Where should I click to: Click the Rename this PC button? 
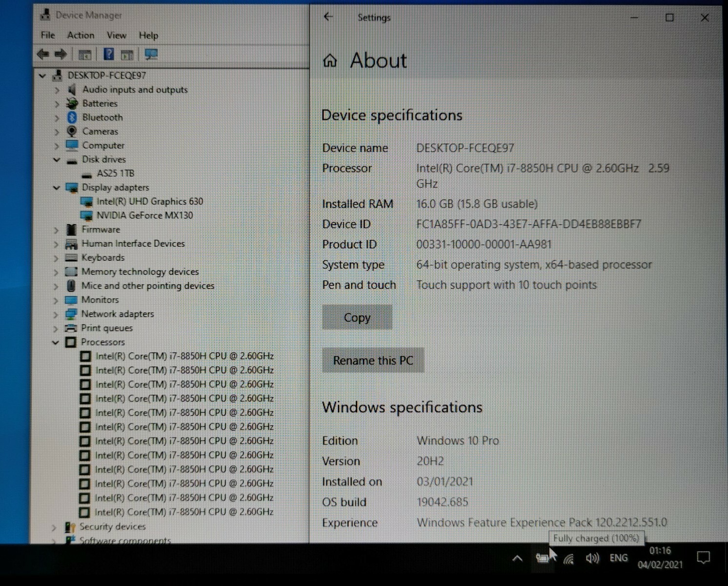coord(373,360)
